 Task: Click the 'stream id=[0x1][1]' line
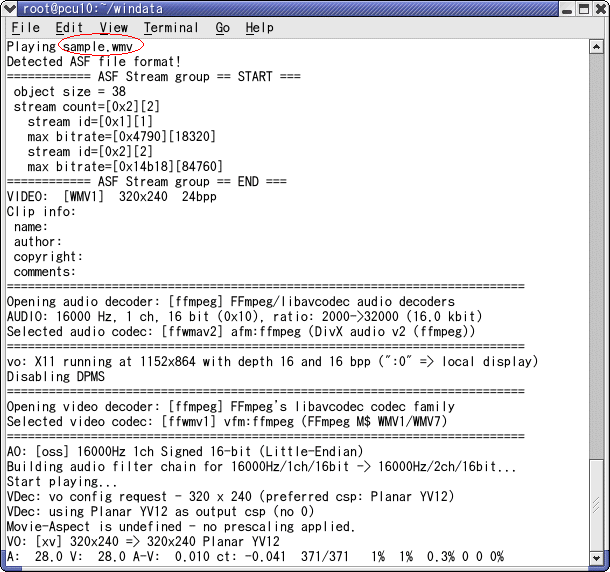90,122
